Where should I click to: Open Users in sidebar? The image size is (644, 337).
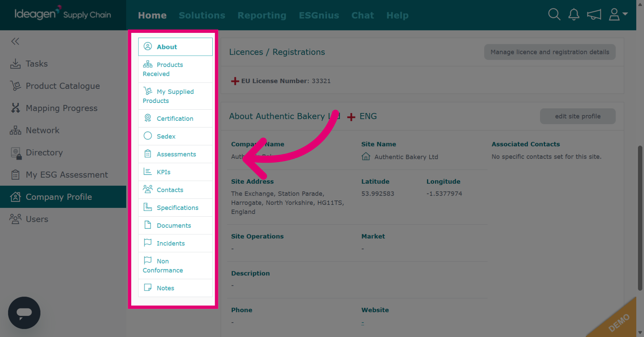pos(63,219)
